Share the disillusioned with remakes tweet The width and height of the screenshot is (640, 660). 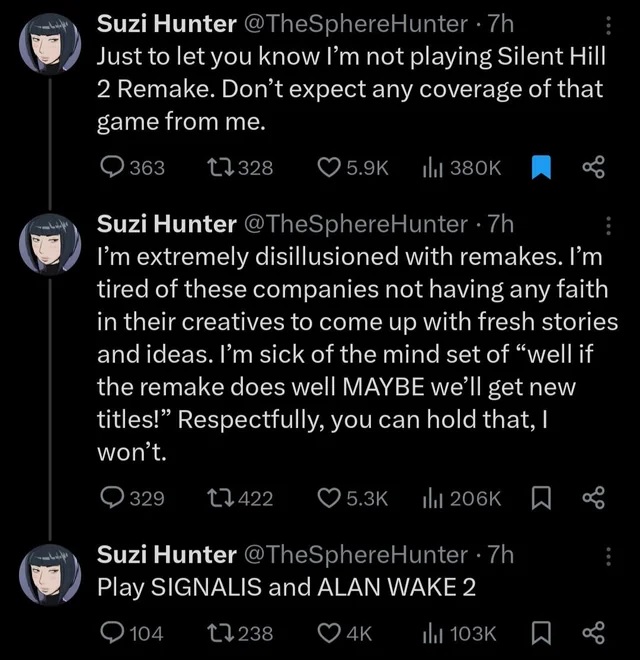(593, 497)
